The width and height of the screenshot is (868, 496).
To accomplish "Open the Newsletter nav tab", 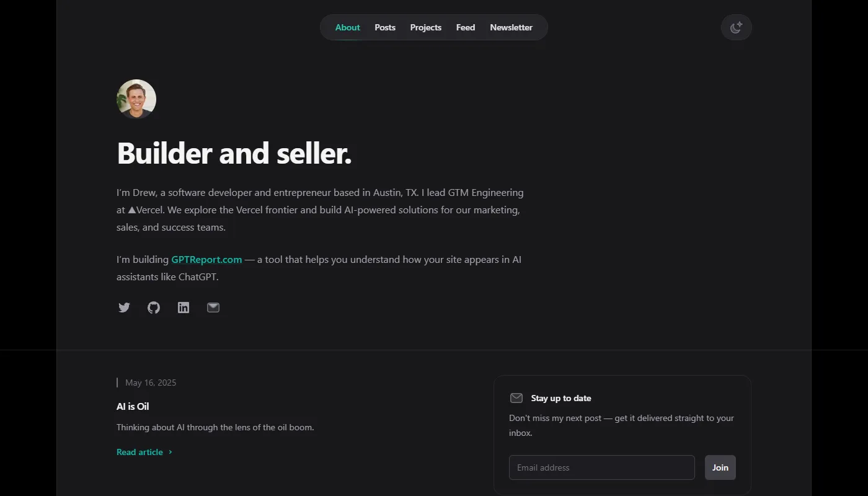I will [511, 27].
